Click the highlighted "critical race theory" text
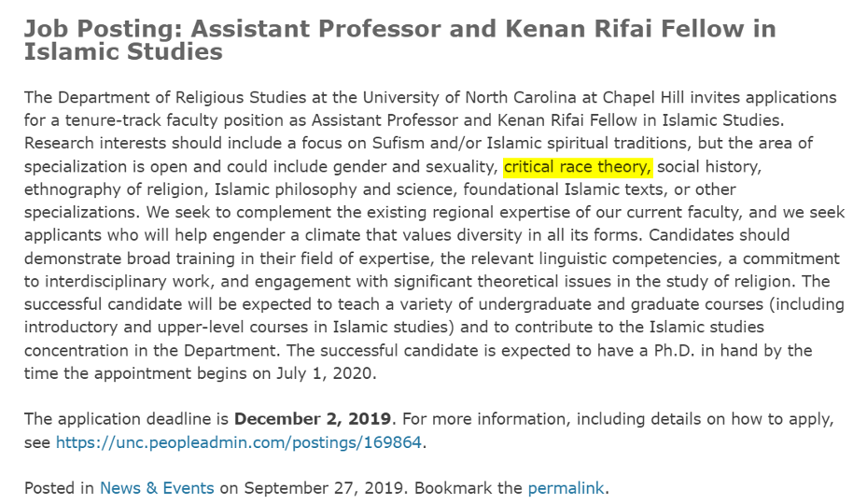The height and width of the screenshot is (504, 853). [577, 166]
